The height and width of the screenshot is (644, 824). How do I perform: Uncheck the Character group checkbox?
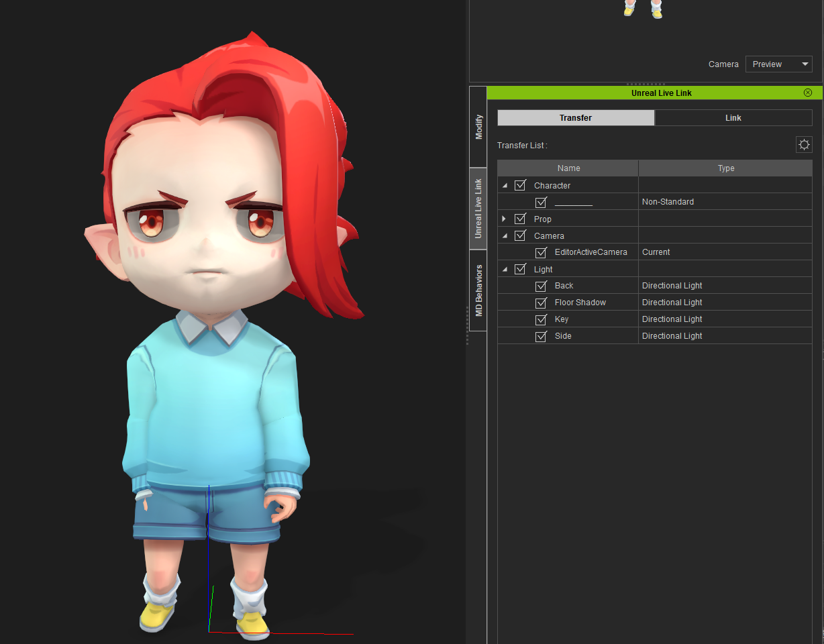click(x=520, y=185)
